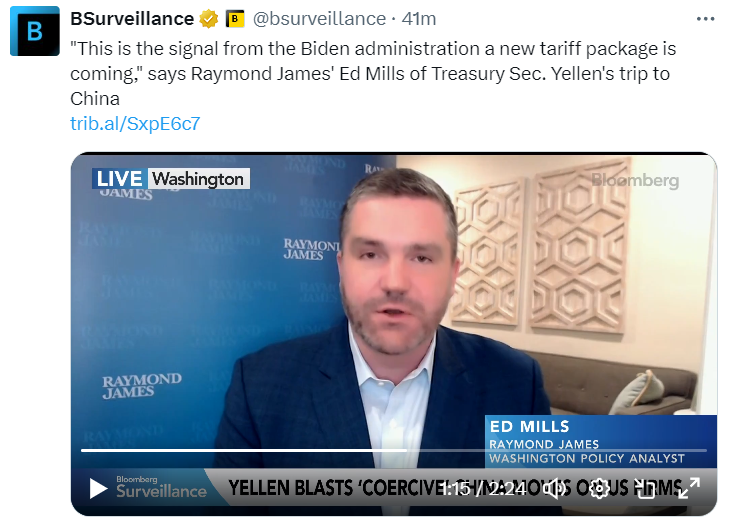Click the LIVE Washington label in video
Viewport: 729px width, 523px height.
pos(171,179)
